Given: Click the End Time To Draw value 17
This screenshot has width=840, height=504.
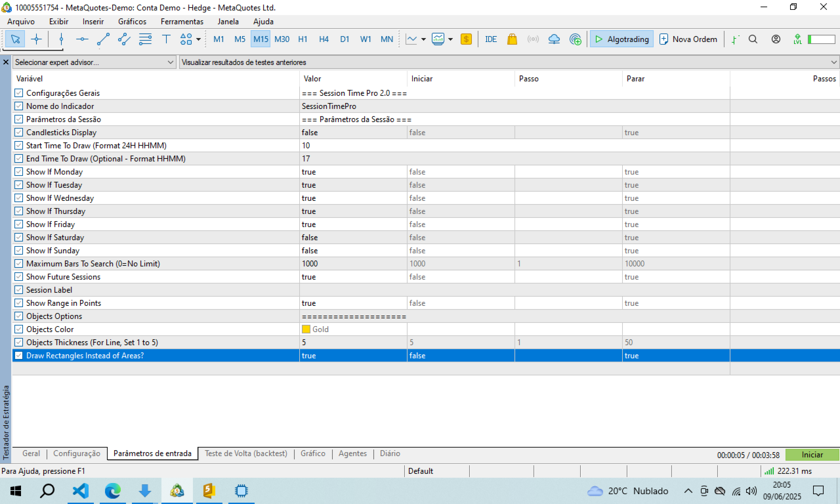Looking at the screenshot, I should pos(306,159).
